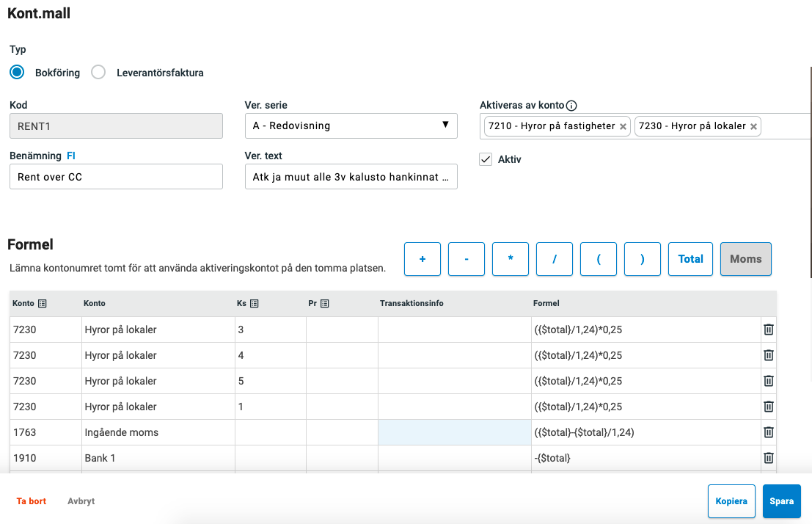The height and width of the screenshot is (524, 812).
Task: Click Ks value 1 cell
Action: [271, 407]
